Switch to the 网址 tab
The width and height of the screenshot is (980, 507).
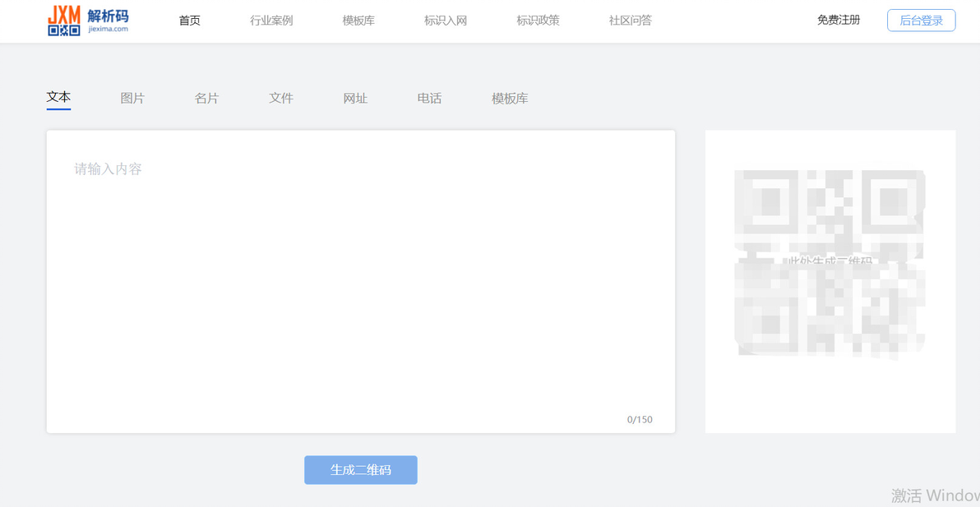(x=356, y=98)
